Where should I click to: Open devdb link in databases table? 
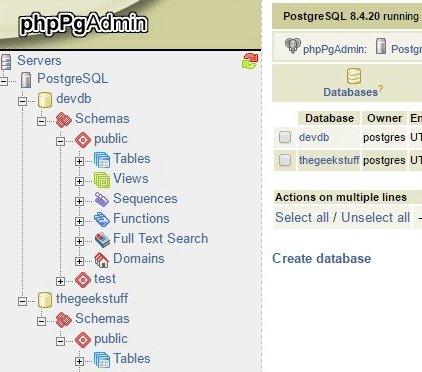(x=314, y=137)
